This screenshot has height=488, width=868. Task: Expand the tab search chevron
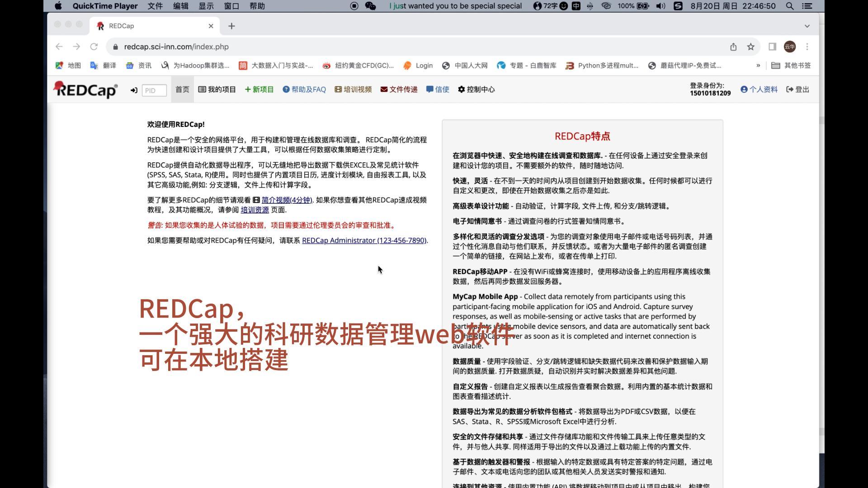(x=807, y=26)
